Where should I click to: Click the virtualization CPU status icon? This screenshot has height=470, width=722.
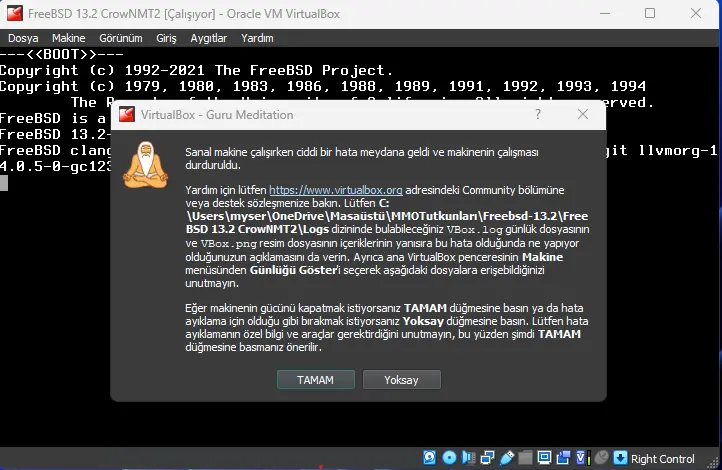tap(582, 458)
